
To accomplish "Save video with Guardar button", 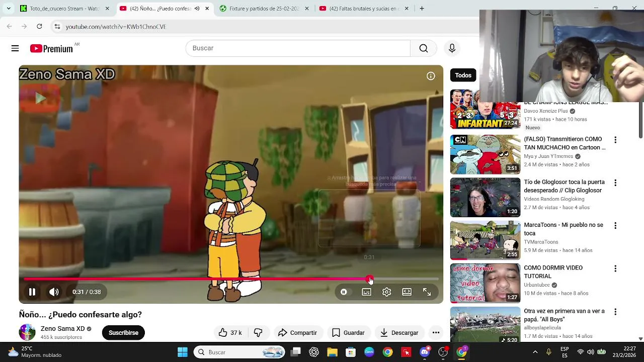I will pyautogui.click(x=348, y=332).
